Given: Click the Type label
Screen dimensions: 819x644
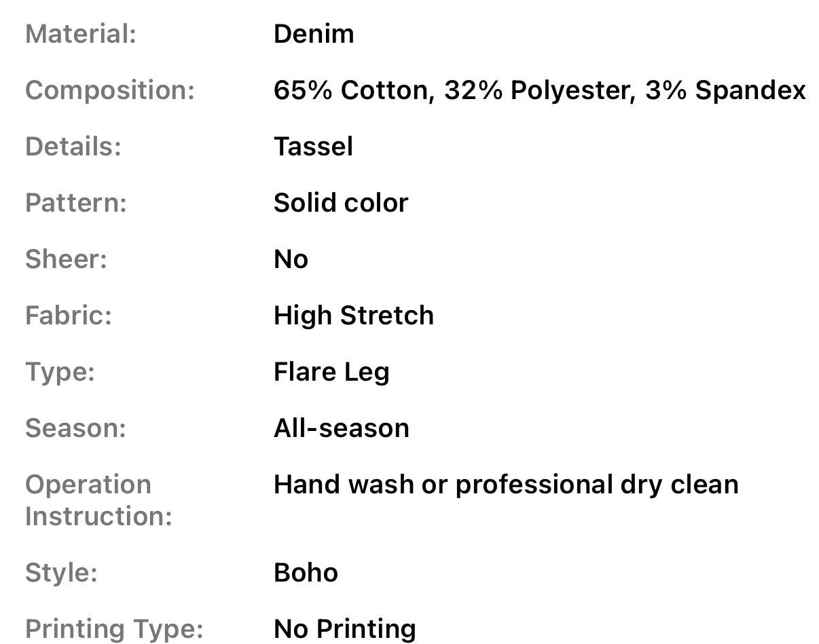Looking at the screenshot, I should (x=60, y=372).
